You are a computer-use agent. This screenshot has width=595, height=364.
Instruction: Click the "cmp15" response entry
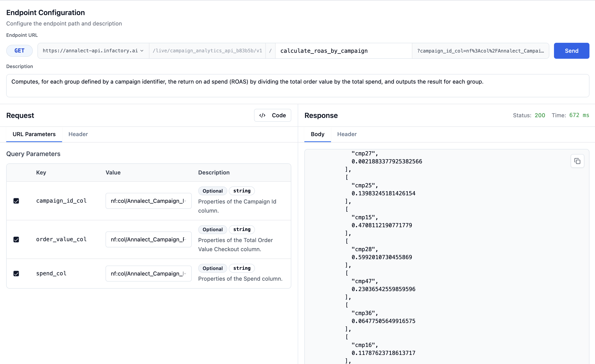(x=364, y=217)
